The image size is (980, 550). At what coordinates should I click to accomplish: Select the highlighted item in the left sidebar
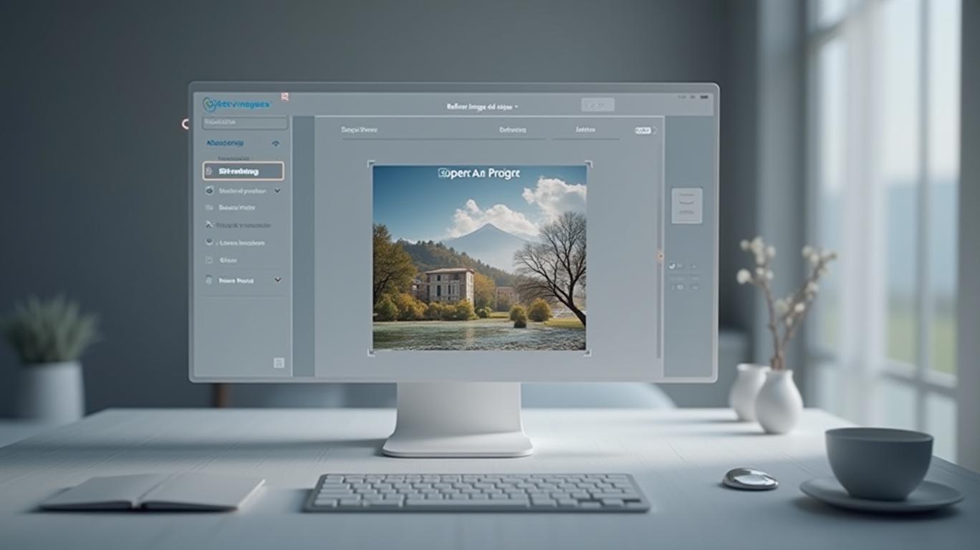[x=243, y=171]
